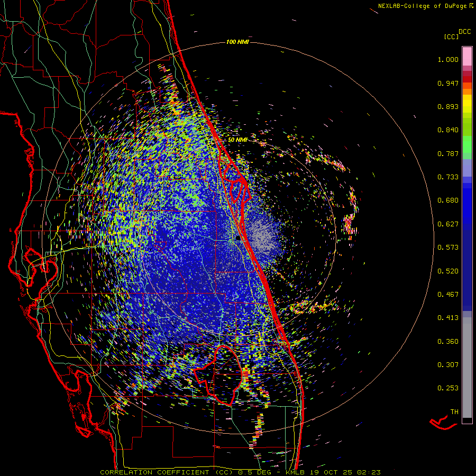Select the 0.307 legend value
The width and height of the screenshot is (476, 476).
tap(448, 365)
